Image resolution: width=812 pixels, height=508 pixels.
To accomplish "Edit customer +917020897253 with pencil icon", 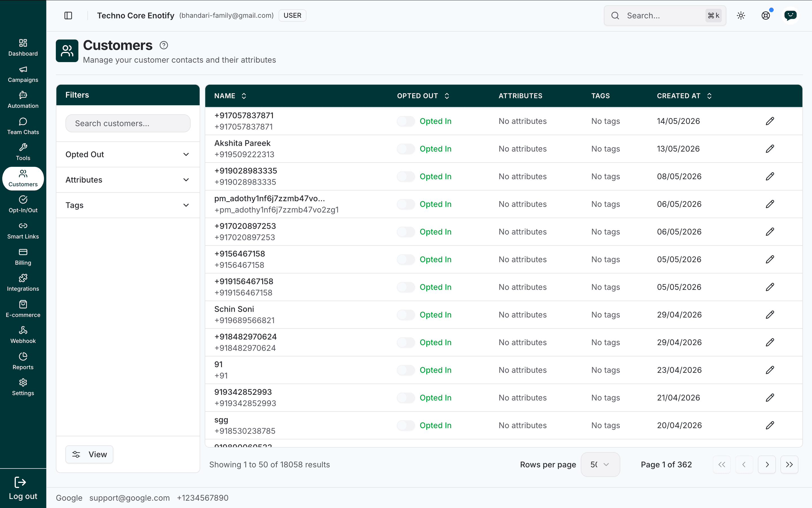I will click(770, 231).
